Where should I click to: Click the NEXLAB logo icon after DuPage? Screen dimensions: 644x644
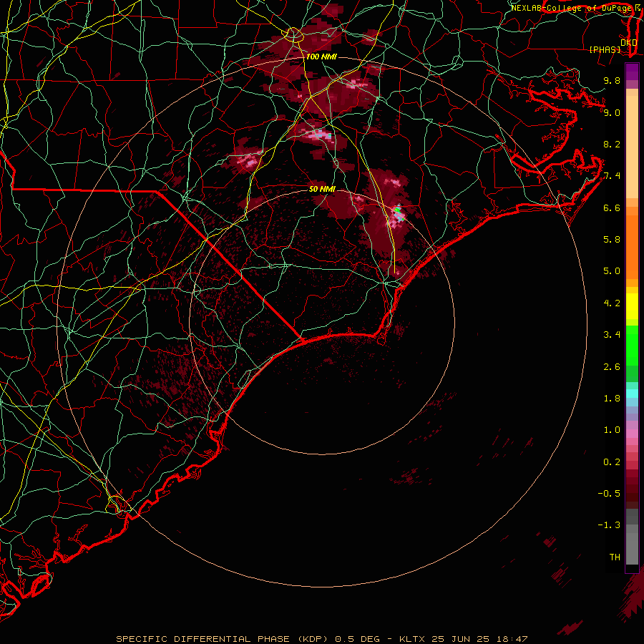pyautogui.click(x=637, y=8)
